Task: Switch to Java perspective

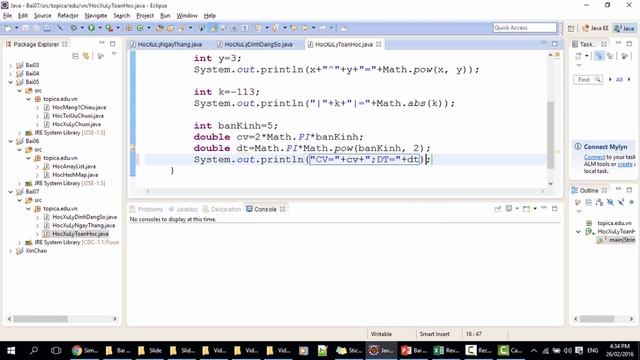Action: click(x=624, y=28)
